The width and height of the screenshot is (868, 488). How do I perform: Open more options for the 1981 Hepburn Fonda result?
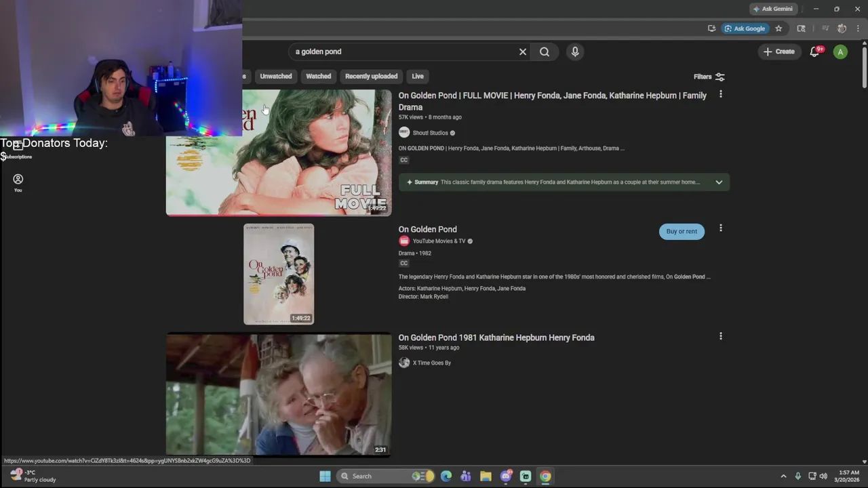pos(721,336)
